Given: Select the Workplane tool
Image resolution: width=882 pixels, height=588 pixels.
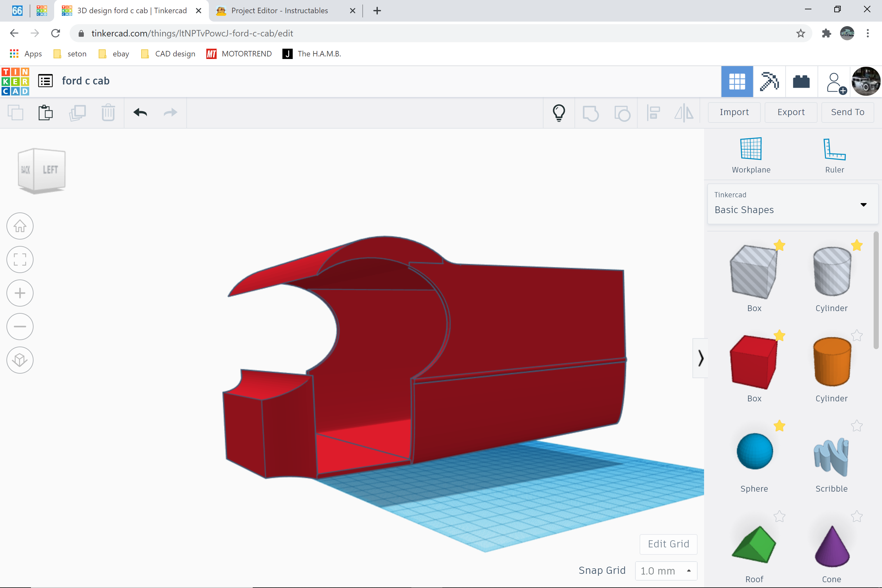Looking at the screenshot, I should coord(751,155).
